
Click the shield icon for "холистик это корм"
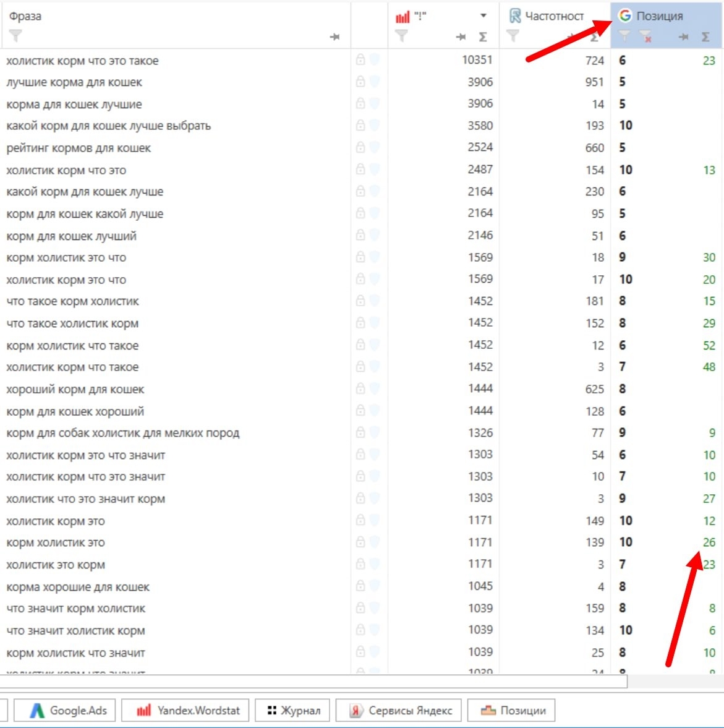[x=375, y=563]
